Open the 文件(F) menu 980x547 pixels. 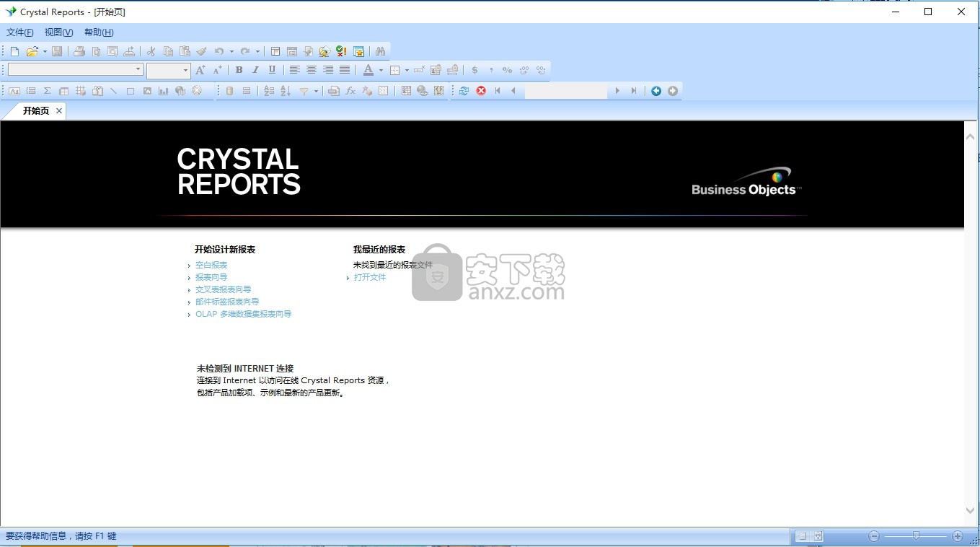coord(20,32)
